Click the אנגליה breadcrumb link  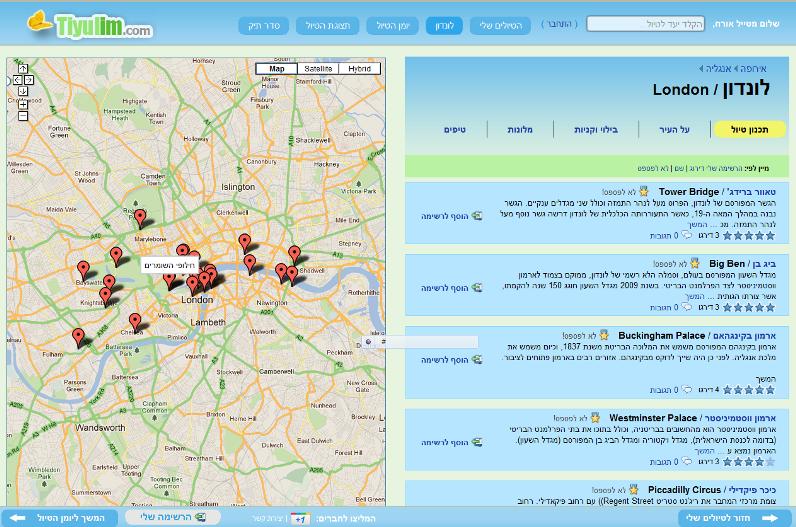coord(718,69)
